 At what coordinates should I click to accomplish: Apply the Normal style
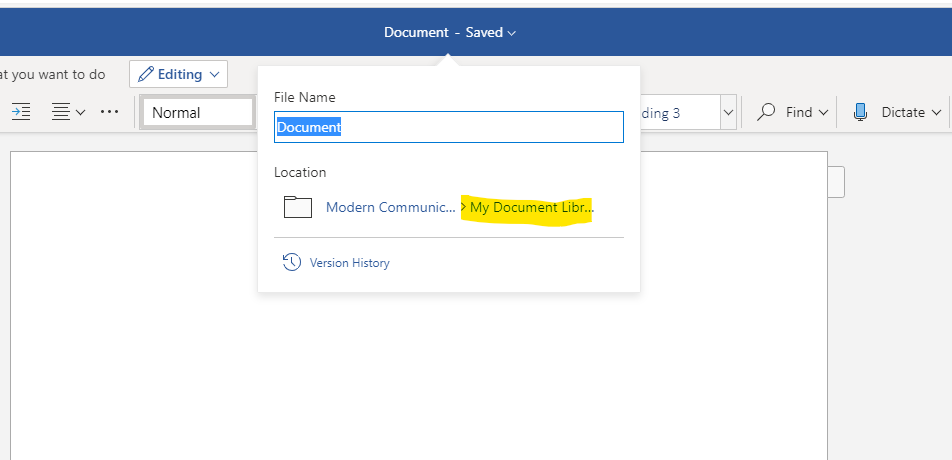pyautogui.click(x=197, y=112)
